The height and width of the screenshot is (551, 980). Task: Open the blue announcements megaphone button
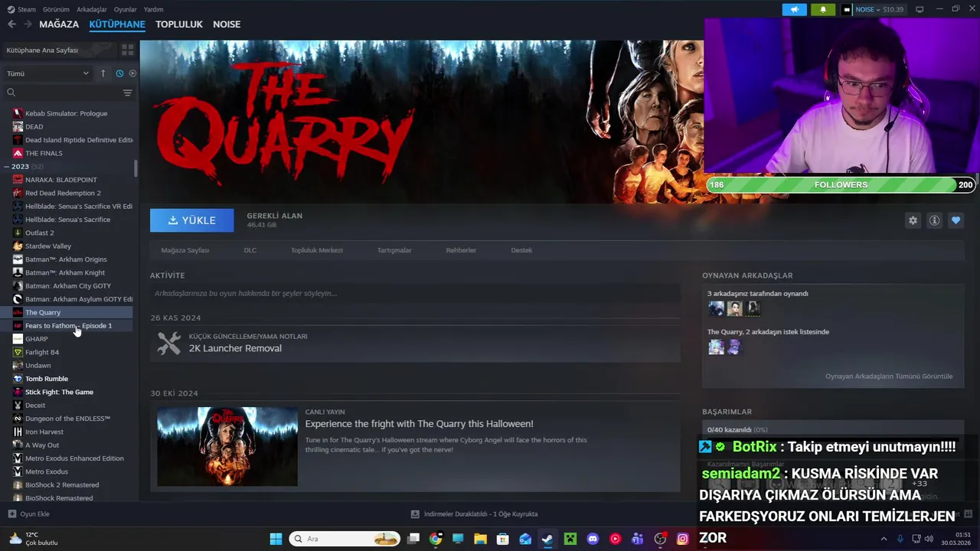(794, 9)
